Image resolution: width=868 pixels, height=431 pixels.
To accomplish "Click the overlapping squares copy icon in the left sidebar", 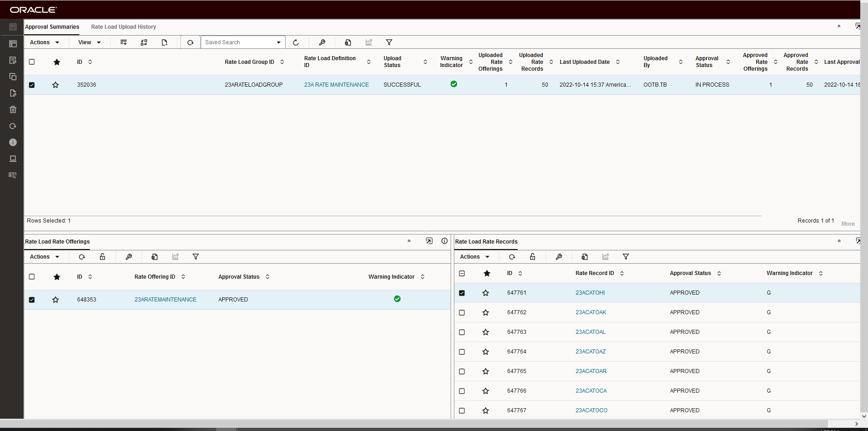I will (x=13, y=77).
